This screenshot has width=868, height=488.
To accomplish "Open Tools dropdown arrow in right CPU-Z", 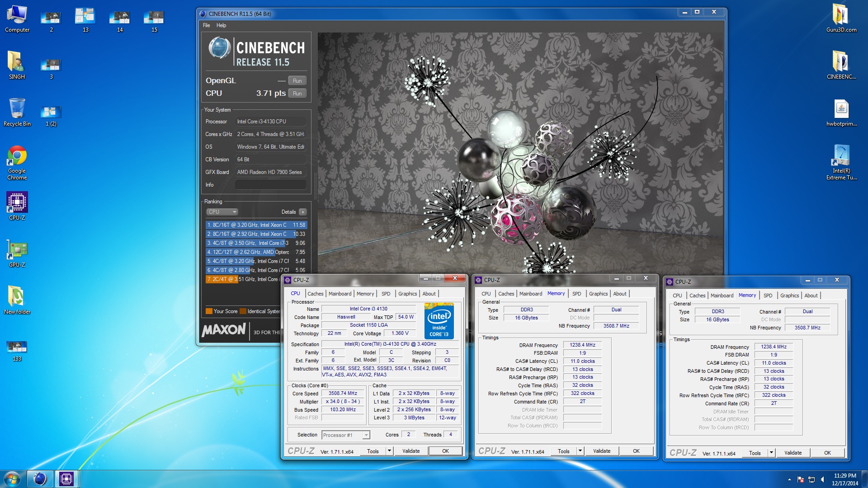I will pyautogui.click(x=771, y=453).
